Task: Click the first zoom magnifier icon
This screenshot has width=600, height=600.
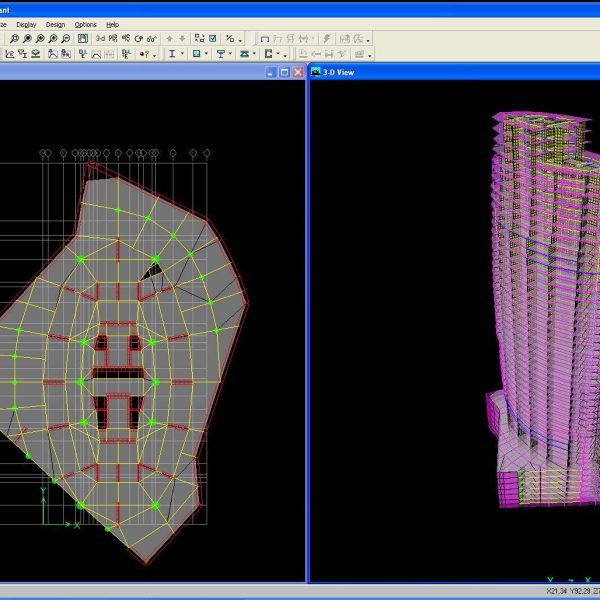Action: pyautogui.click(x=14, y=38)
